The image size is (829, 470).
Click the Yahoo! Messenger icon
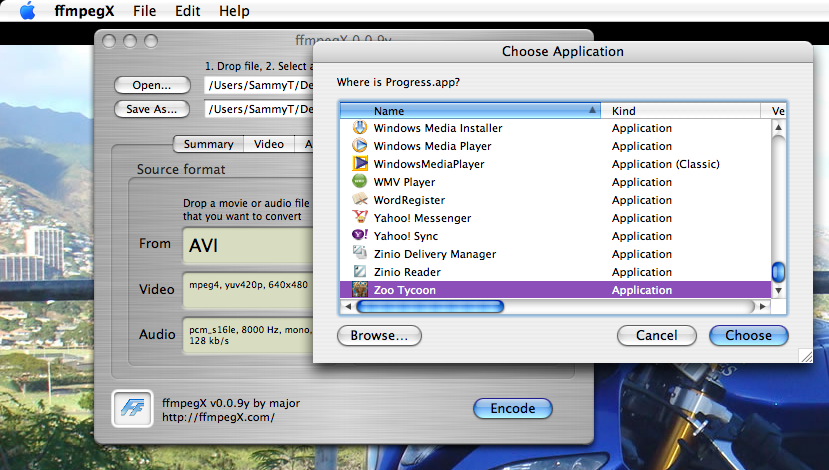[x=360, y=217]
